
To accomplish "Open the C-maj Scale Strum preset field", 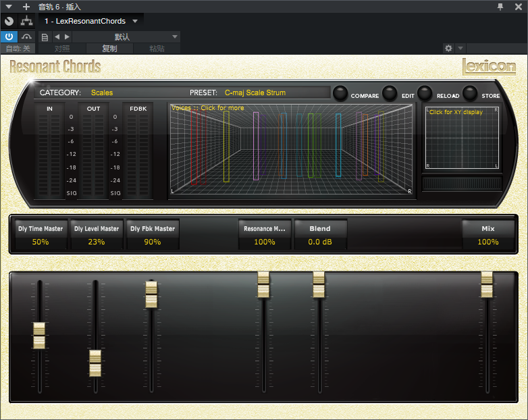I will click(255, 93).
